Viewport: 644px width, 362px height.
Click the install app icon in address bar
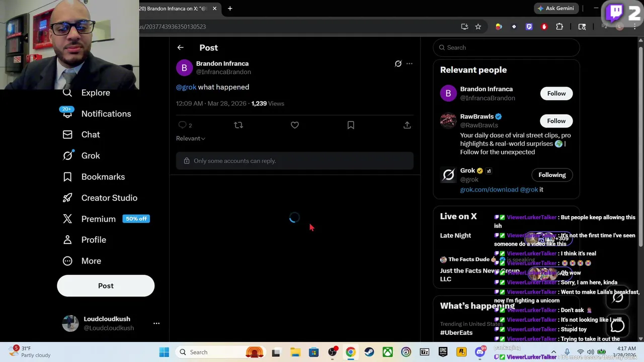coord(464,27)
